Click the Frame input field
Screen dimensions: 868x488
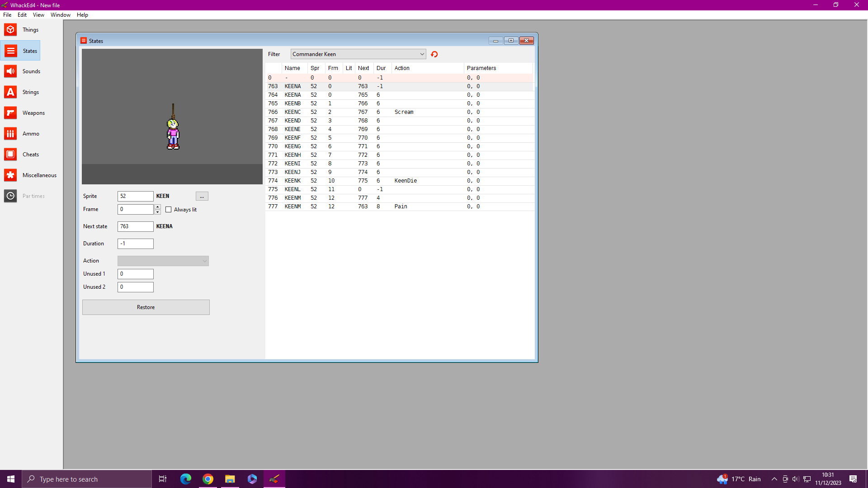coord(136,209)
